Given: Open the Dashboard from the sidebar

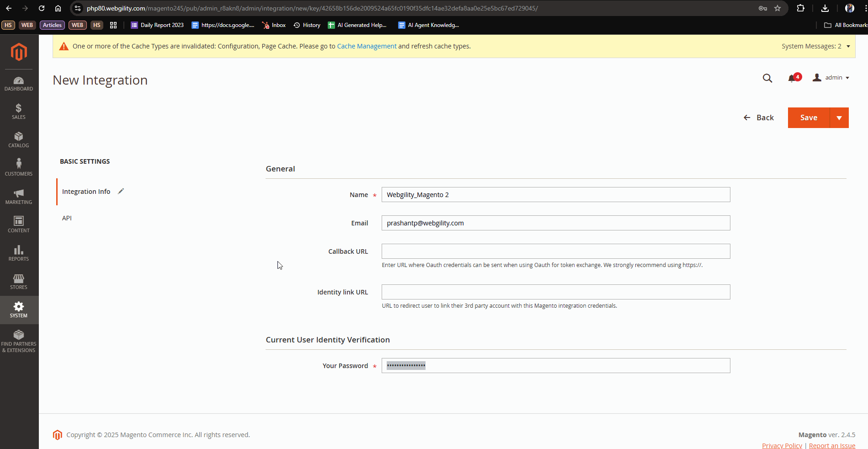Looking at the screenshot, I should (x=19, y=84).
